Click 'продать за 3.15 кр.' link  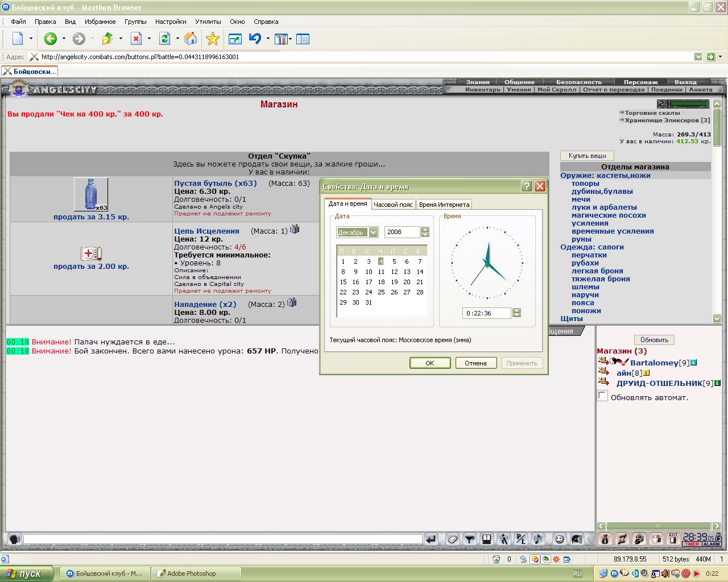click(91, 217)
